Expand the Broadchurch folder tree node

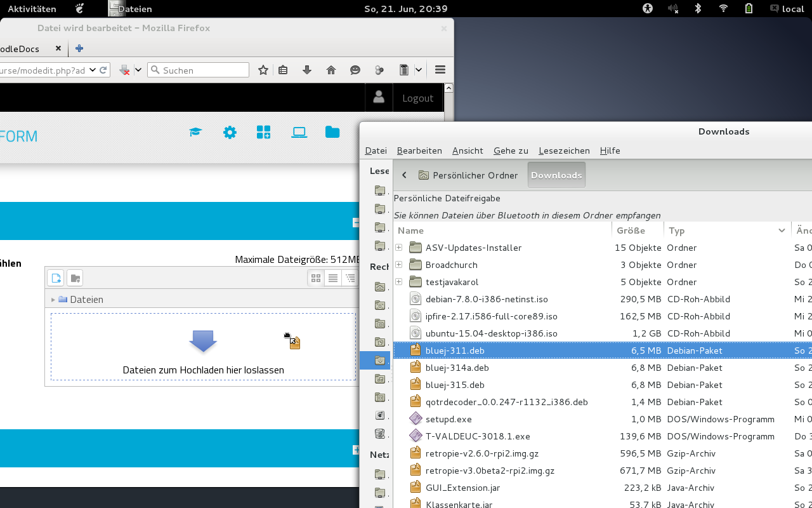coord(399,265)
